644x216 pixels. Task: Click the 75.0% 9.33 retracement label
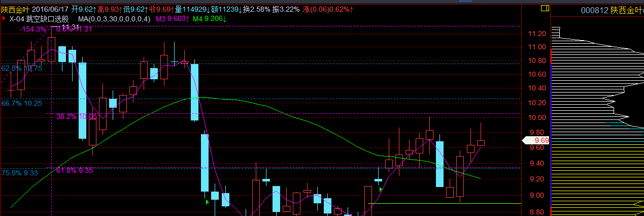click(20, 173)
